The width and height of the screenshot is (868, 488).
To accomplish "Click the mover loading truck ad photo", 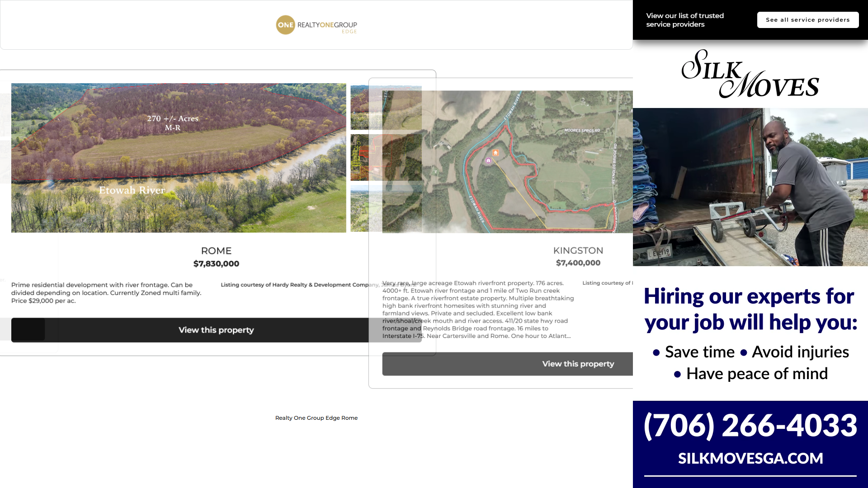I will pos(750,187).
